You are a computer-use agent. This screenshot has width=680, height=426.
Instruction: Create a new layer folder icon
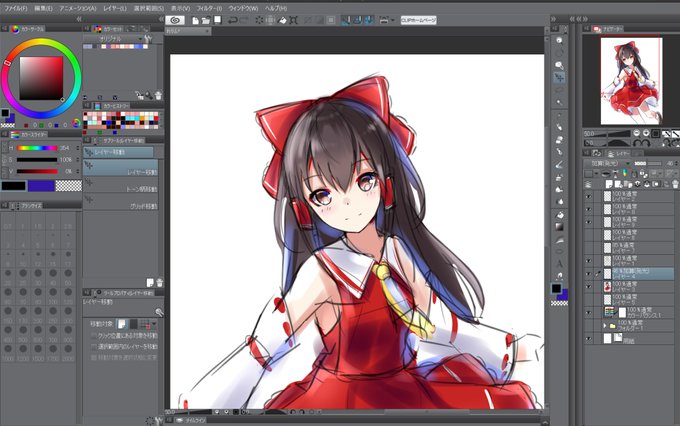pyautogui.click(x=627, y=184)
